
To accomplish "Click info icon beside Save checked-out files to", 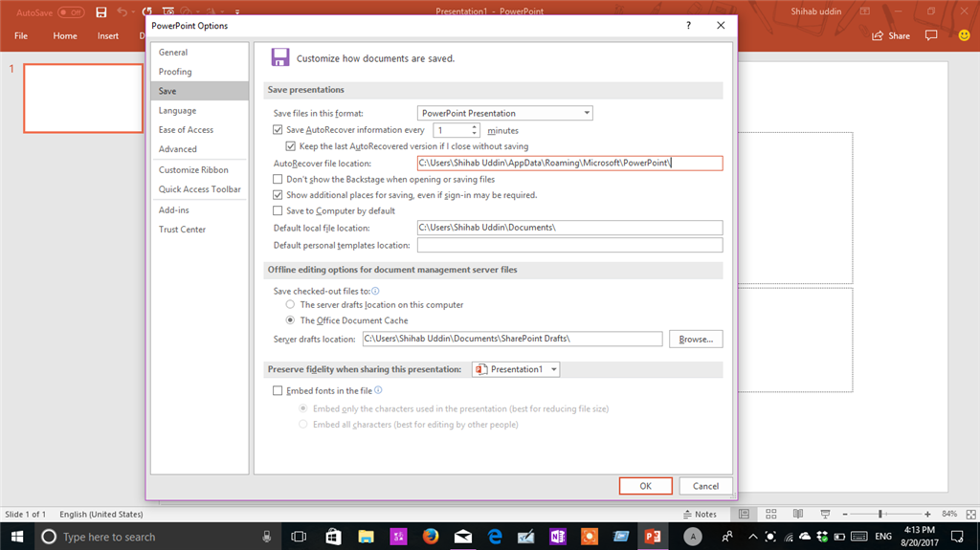I will (375, 291).
